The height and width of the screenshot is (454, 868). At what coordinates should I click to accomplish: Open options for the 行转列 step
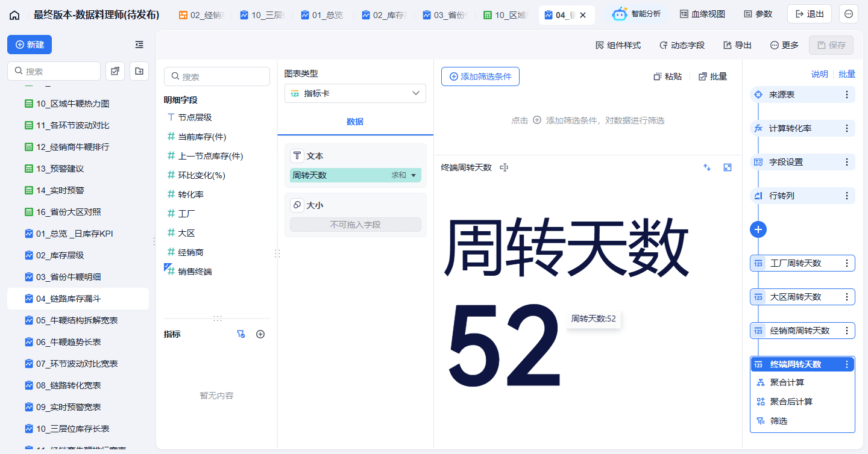(847, 196)
